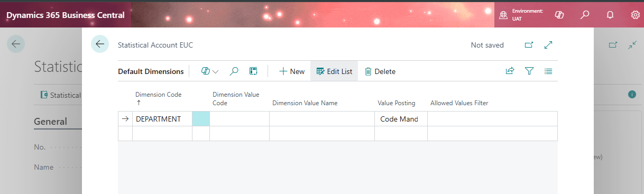Image resolution: width=644 pixels, height=194 pixels.
Task: Toggle Edit List mode
Action: pos(334,71)
